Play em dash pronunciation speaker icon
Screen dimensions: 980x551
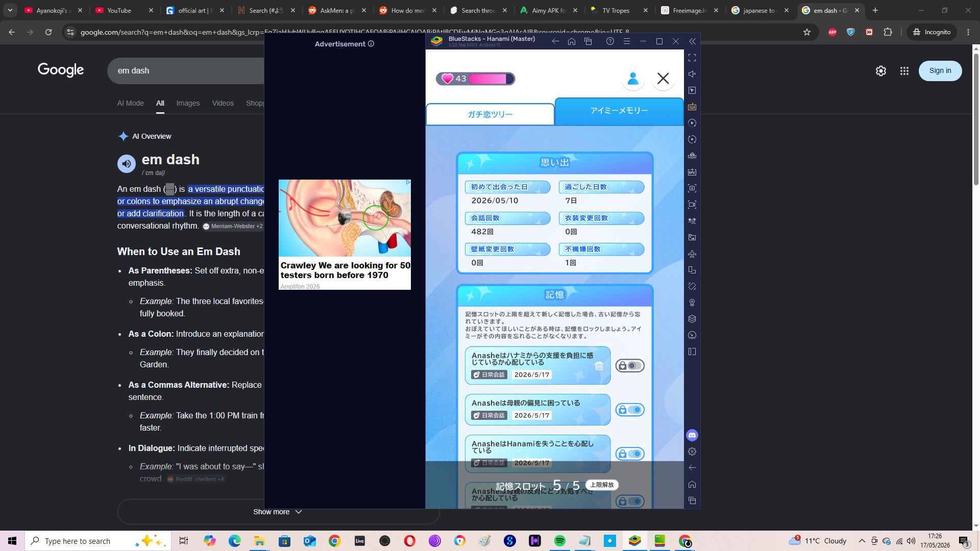[127, 164]
